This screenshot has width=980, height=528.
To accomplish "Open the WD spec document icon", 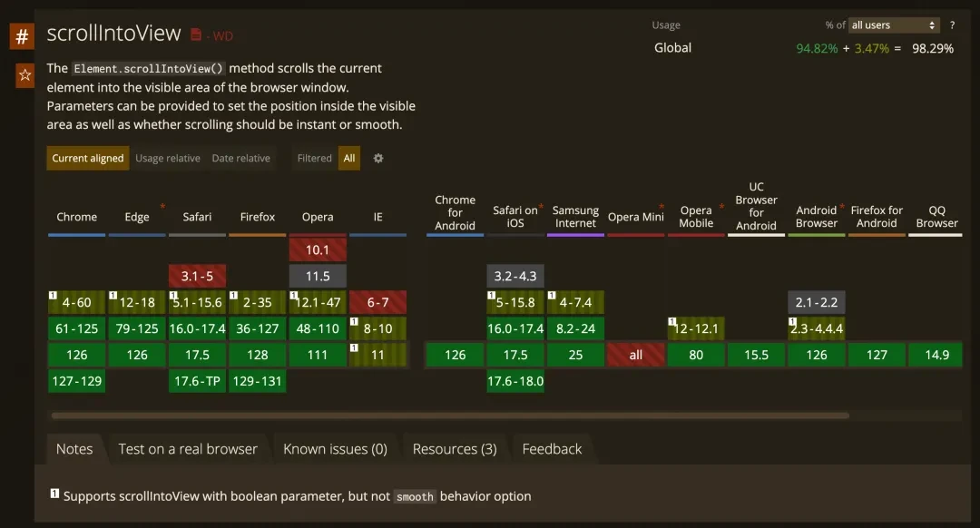I will (x=196, y=34).
